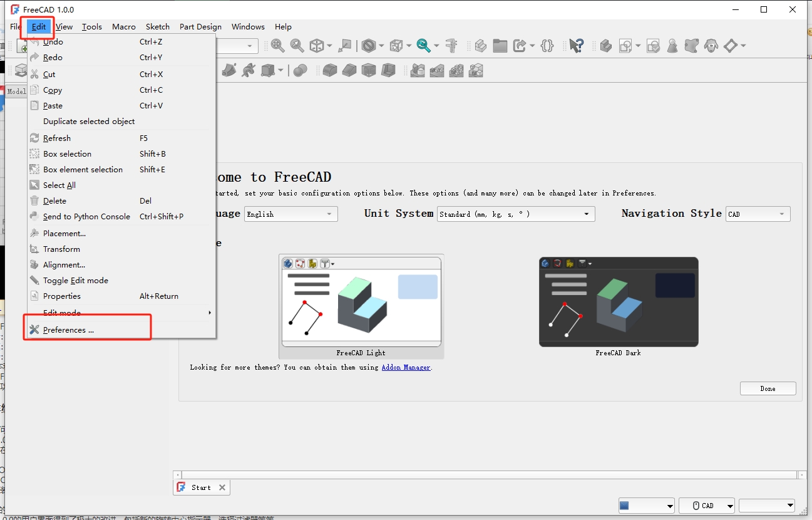This screenshot has height=520, width=812.
Task: Open the Macro editor curly-braces icon
Action: click(x=547, y=46)
